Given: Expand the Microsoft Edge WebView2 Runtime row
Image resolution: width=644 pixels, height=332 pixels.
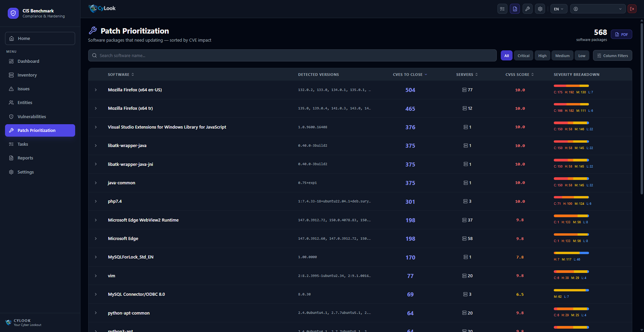Looking at the screenshot, I should point(96,220).
